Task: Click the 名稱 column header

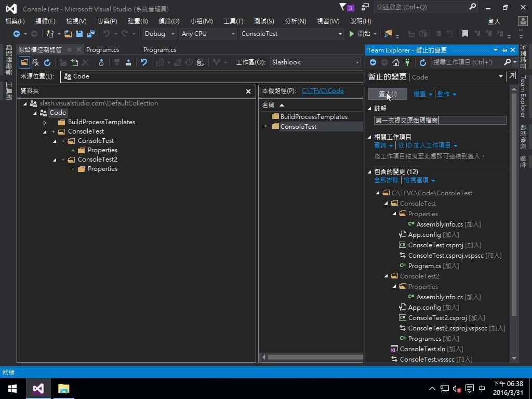Action: click(268, 105)
